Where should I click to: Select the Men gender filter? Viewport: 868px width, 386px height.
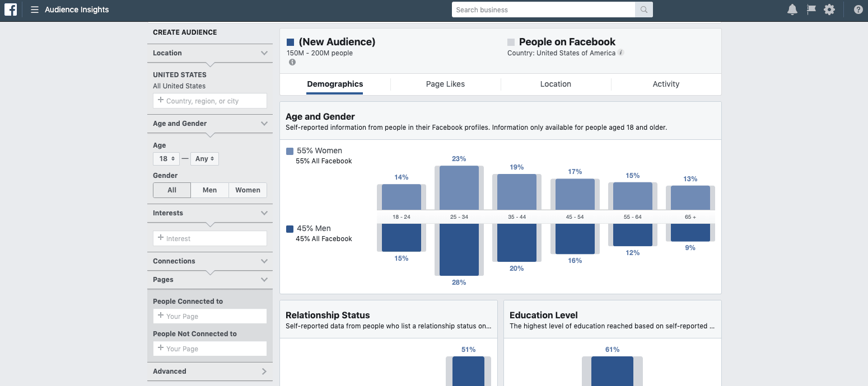[x=209, y=190]
